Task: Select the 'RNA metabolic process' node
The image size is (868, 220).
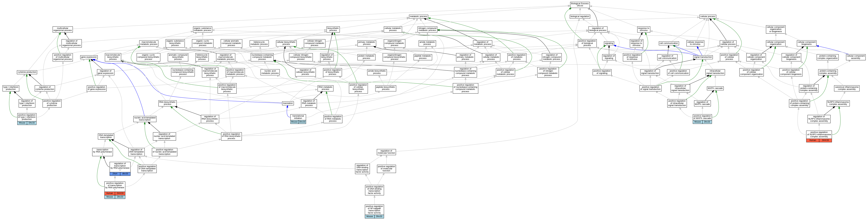Action: [325, 88]
